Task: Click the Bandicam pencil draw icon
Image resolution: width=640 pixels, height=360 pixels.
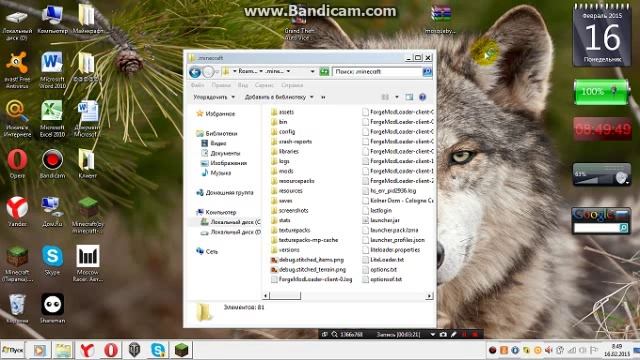Action: tap(453, 334)
